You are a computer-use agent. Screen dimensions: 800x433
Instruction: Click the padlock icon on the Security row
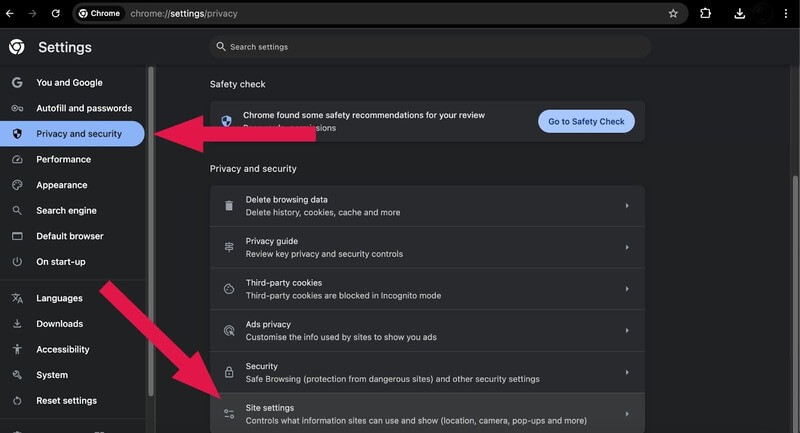point(229,372)
